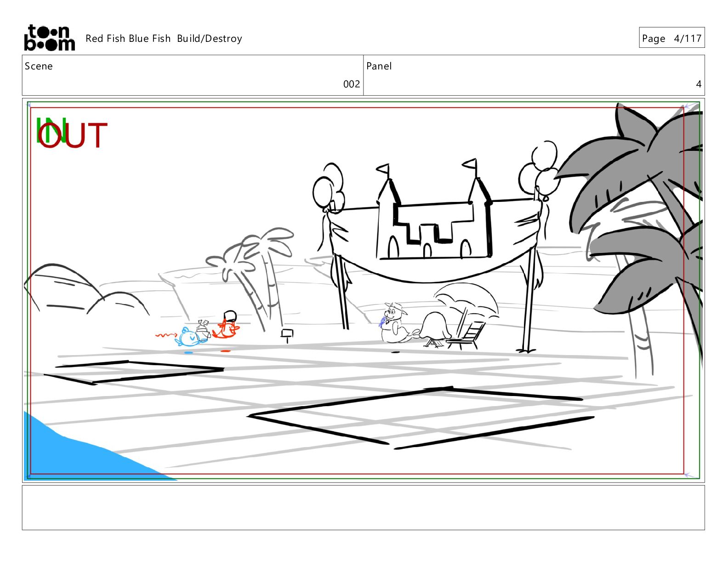Click the storyboard panel drawing
The height and width of the screenshot is (563, 728).
[363, 290]
